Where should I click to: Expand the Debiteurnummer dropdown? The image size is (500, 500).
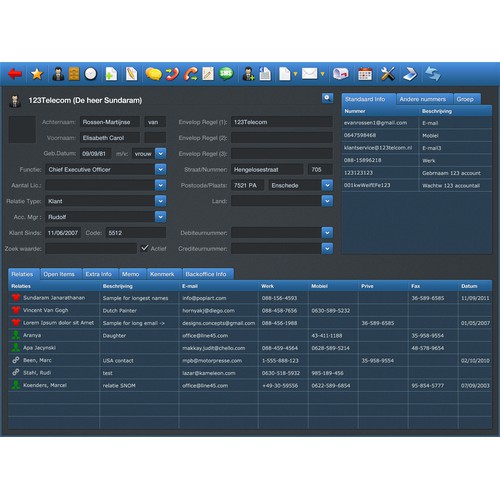click(327, 233)
